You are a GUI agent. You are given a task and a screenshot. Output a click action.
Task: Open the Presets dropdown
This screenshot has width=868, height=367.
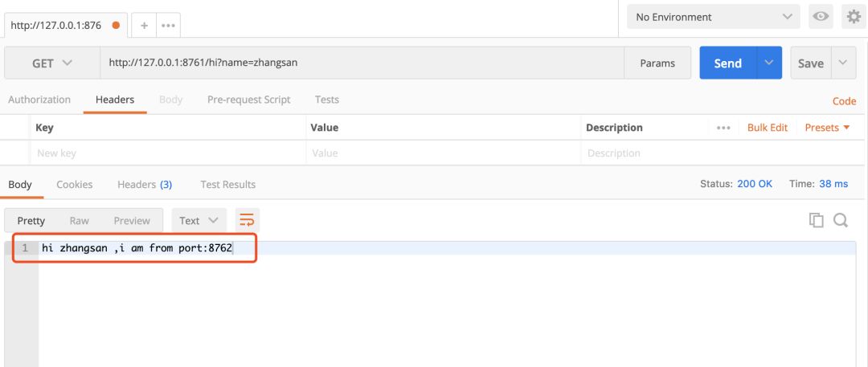[827, 128]
